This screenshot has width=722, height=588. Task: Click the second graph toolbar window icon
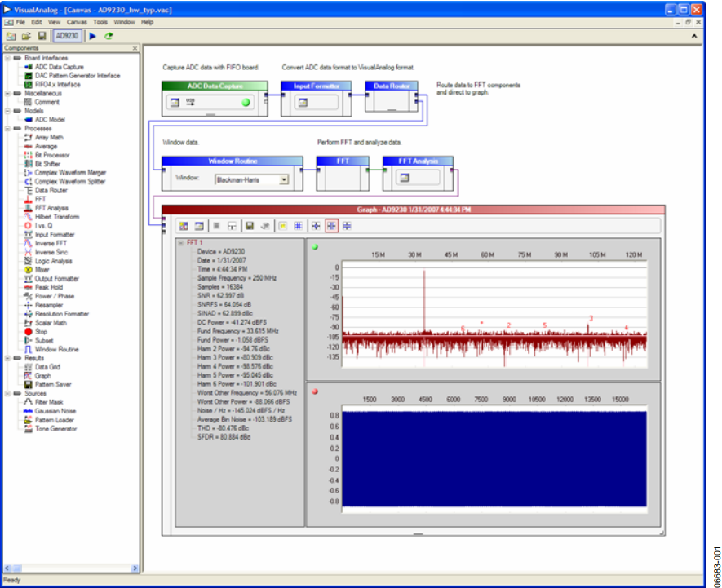199,226
